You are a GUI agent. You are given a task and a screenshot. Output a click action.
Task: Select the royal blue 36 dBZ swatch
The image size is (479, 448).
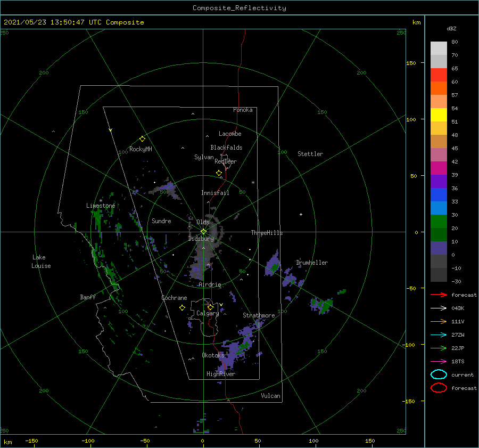439,195
